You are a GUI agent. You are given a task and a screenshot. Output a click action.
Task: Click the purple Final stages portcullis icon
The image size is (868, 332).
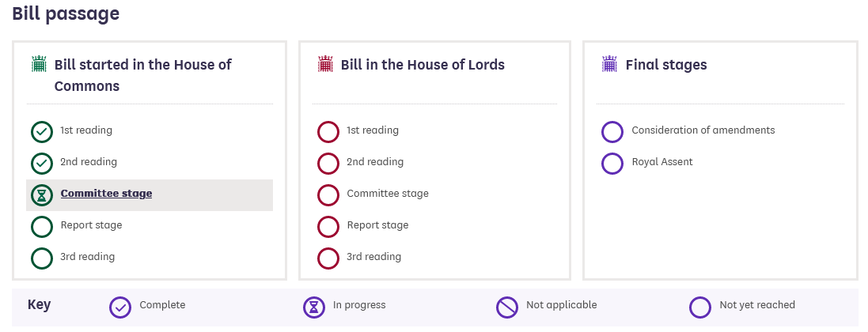[609, 64]
